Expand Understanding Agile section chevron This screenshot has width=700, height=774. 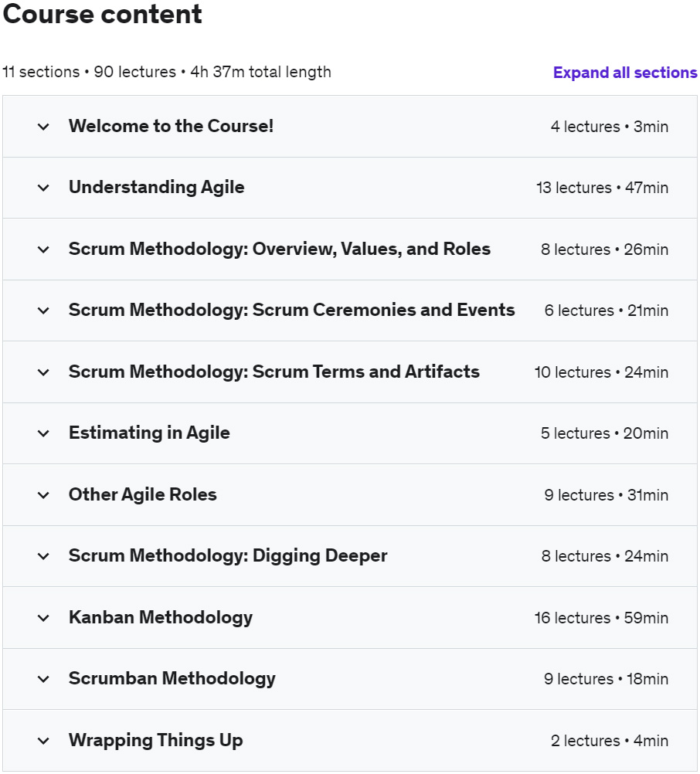tap(43, 188)
